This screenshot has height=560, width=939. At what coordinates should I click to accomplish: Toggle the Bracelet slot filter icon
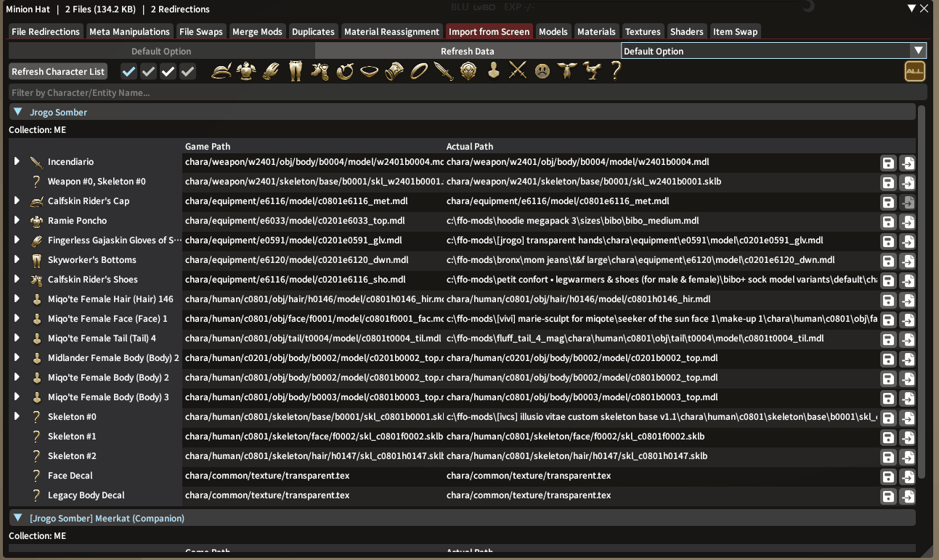coord(394,71)
